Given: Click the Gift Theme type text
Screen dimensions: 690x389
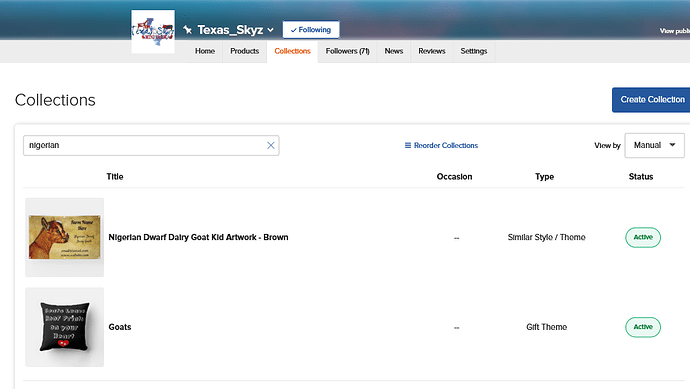Looking at the screenshot, I should (547, 327).
